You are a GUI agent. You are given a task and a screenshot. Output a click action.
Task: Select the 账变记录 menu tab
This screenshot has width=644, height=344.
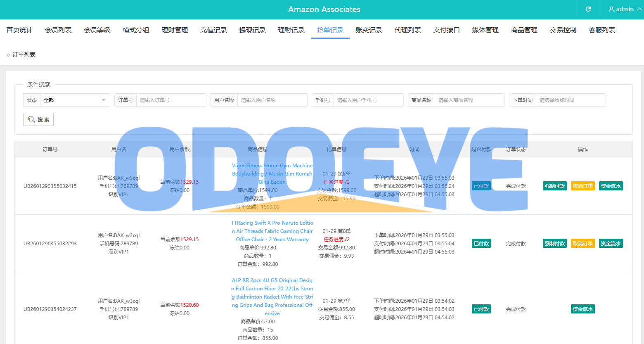coord(369,30)
